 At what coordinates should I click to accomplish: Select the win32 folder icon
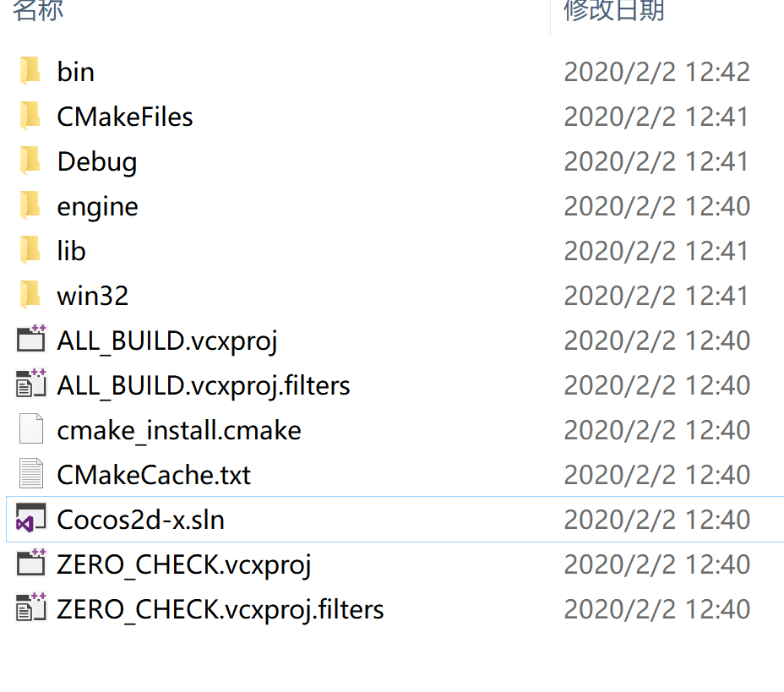(x=30, y=295)
